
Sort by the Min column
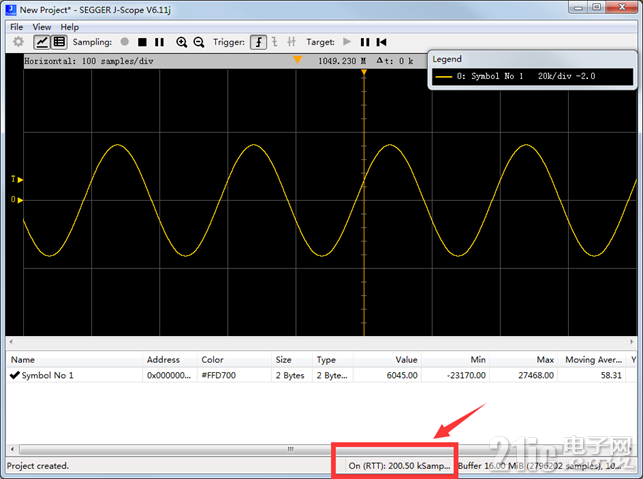point(455,360)
